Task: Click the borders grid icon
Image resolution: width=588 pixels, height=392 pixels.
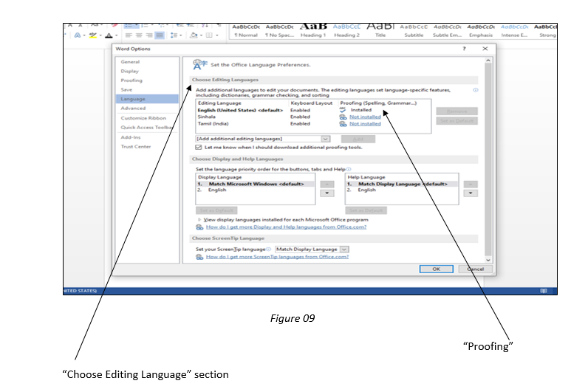Action: [209, 35]
